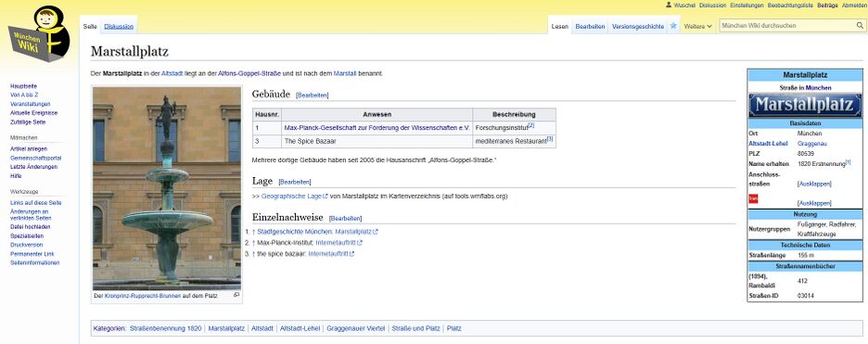Select the Lesen tab
The image size is (868, 344).
tap(560, 27)
